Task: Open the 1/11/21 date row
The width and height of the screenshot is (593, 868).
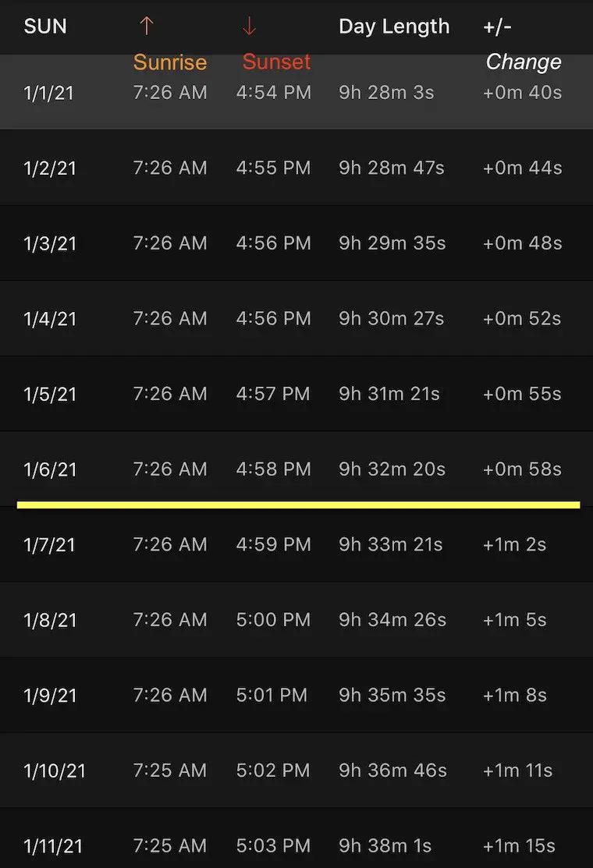Action: (x=296, y=838)
